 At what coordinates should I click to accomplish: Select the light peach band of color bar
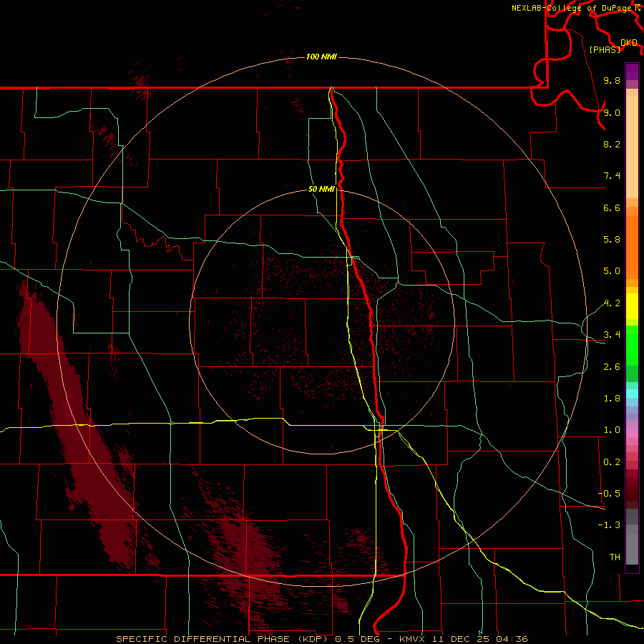click(x=632, y=147)
